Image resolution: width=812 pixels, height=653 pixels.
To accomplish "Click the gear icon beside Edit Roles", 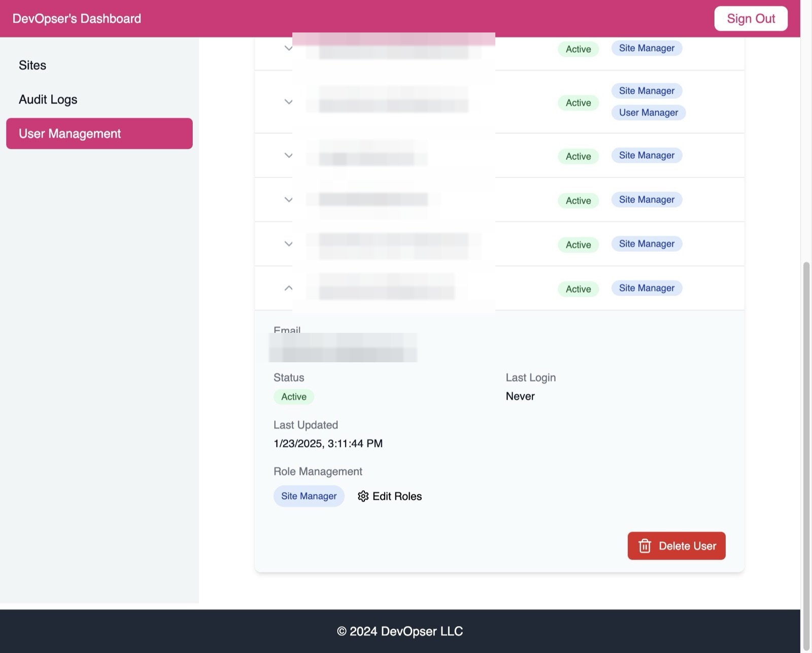I will pos(363,496).
